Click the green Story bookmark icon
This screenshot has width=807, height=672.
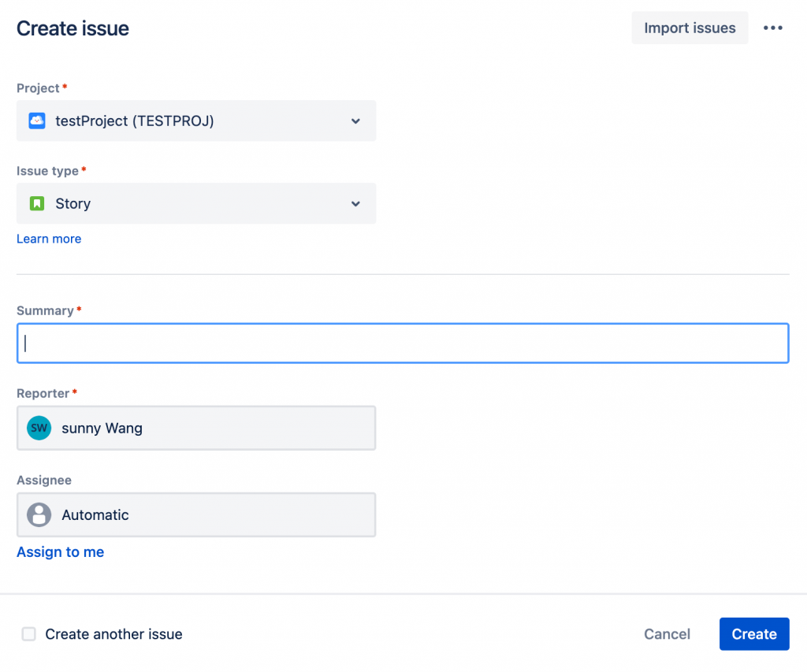pyautogui.click(x=36, y=203)
